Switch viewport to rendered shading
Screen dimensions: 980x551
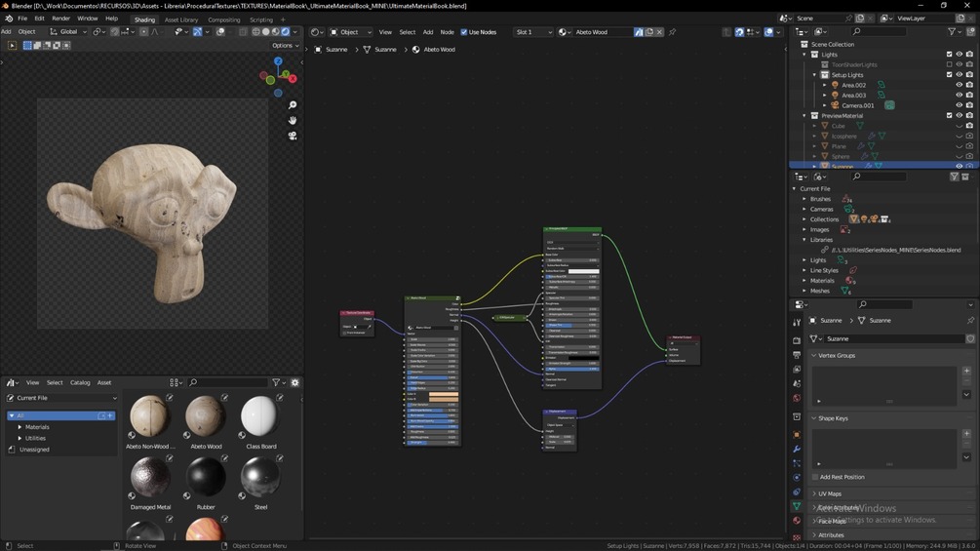coord(286,32)
